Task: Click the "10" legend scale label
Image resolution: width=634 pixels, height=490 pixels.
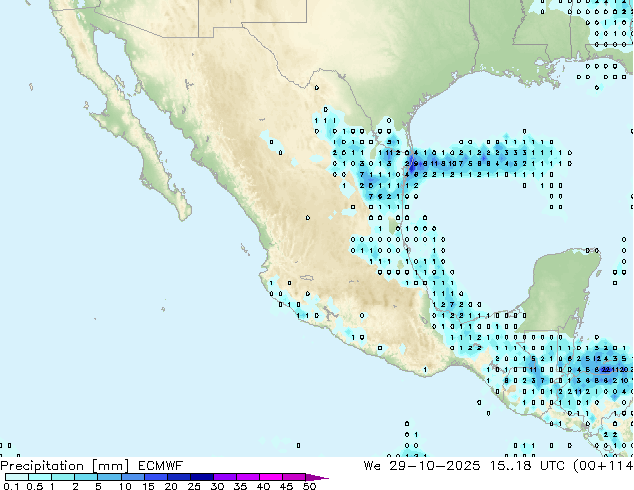Action: click(x=125, y=486)
